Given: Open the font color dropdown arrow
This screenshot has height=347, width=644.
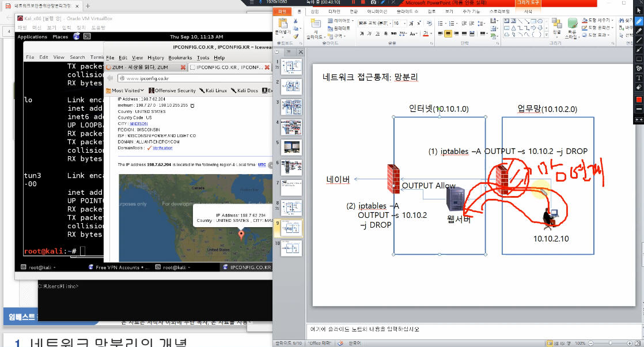Looking at the screenshot, I should (431, 33).
